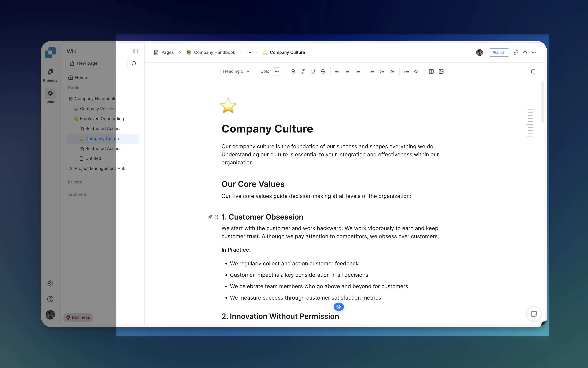
Task: Expand Project Management Hub tree
Action: click(71, 168)
